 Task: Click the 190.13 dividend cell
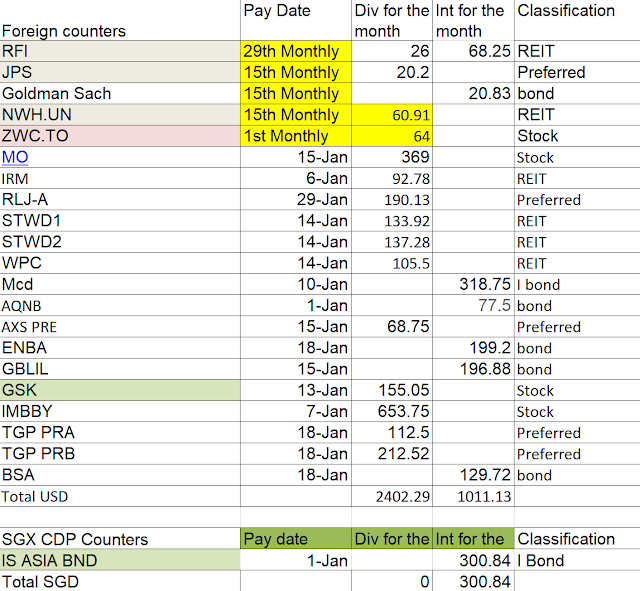pyautogui.click(x=392, y=200)
